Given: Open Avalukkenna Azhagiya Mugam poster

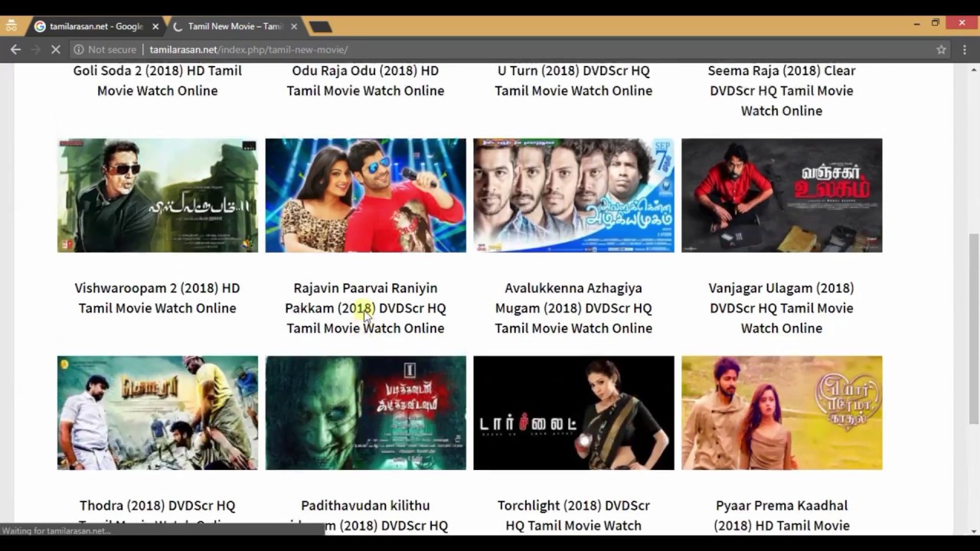Looking at the screenshot, I should (573, 195).
